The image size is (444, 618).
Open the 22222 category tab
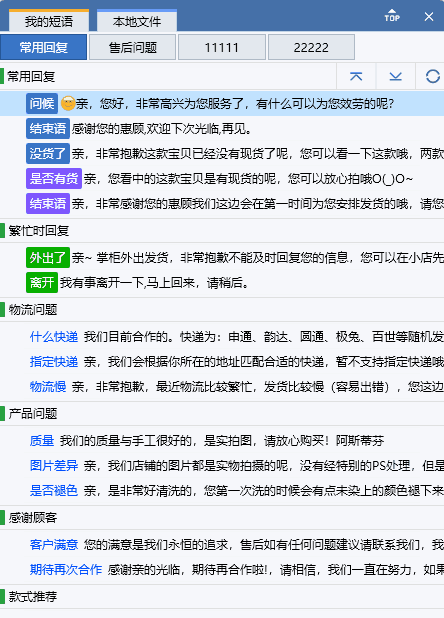coord(311,47)
